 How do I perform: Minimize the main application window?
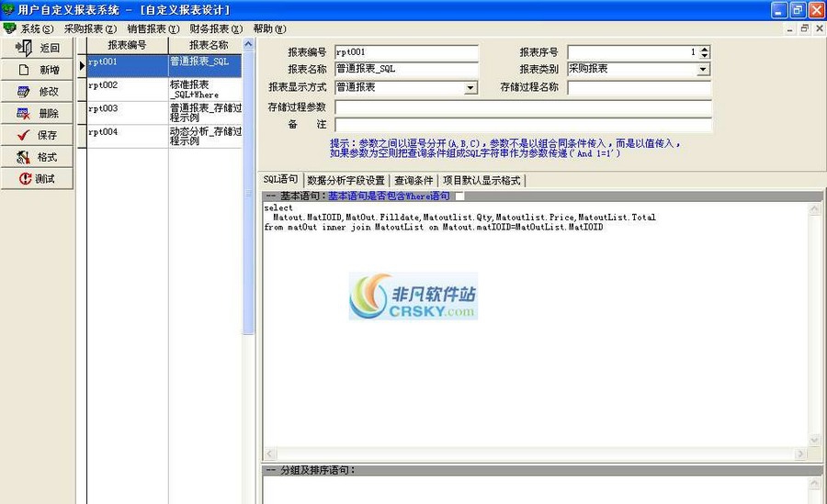(779, 10)
